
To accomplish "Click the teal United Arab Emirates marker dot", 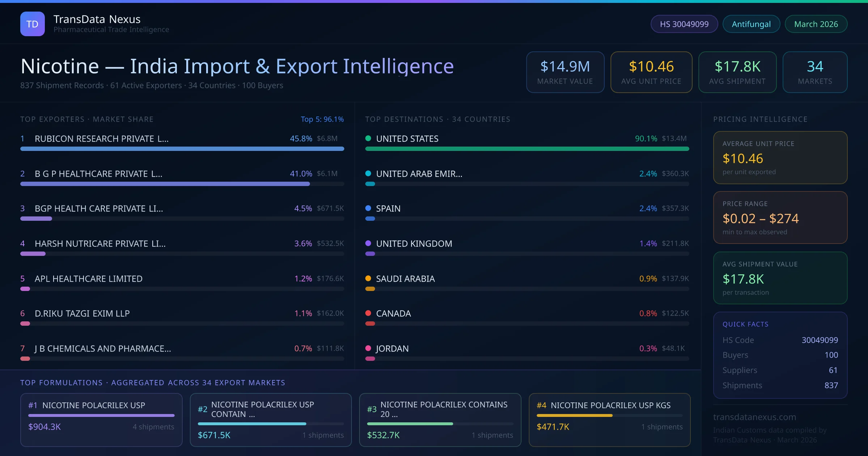I will (x=368, y=173).
